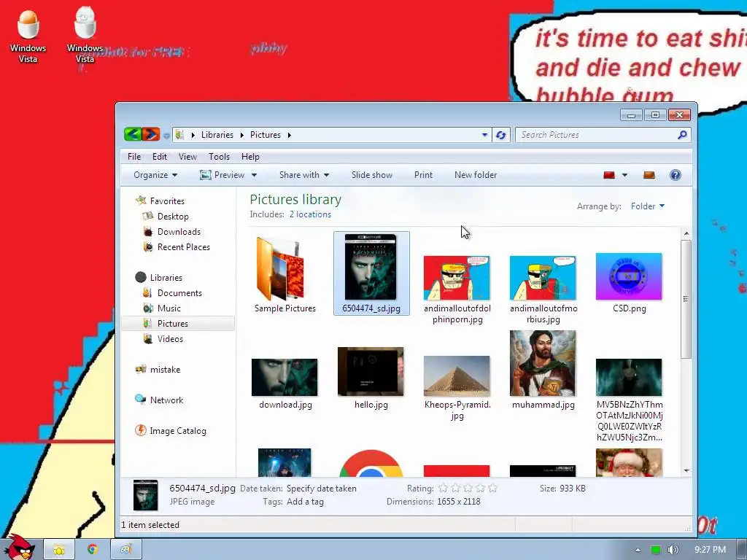Set rating to three stars

[468, 488]
